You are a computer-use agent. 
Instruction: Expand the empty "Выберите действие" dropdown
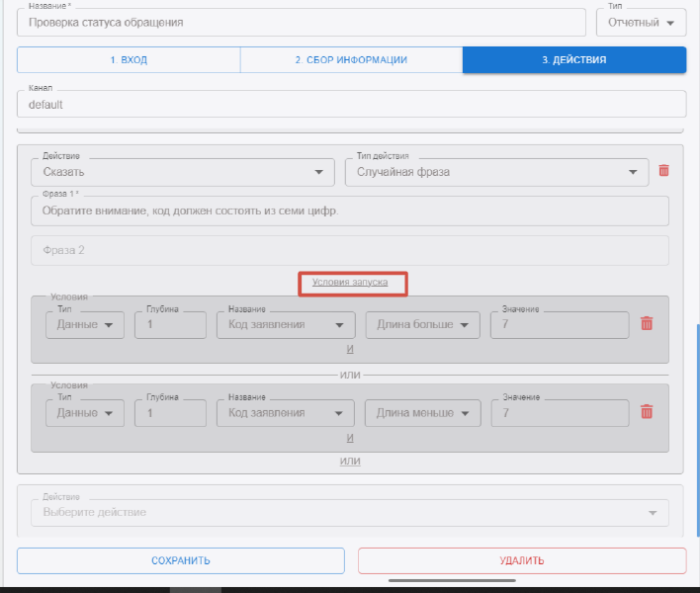click(x=351, y=512)
